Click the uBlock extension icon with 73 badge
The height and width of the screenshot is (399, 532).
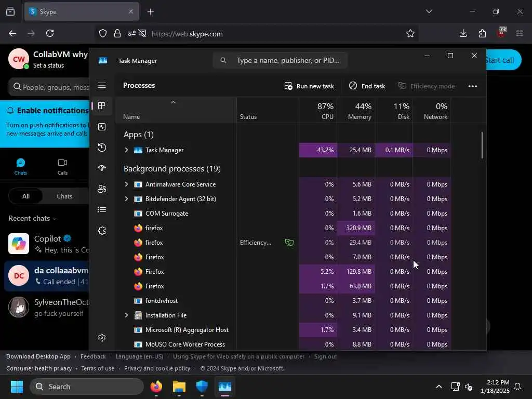[501, 33]
